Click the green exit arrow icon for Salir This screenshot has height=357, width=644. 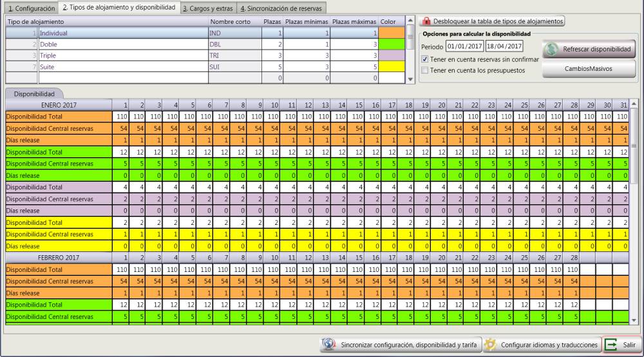click(611, 345)
